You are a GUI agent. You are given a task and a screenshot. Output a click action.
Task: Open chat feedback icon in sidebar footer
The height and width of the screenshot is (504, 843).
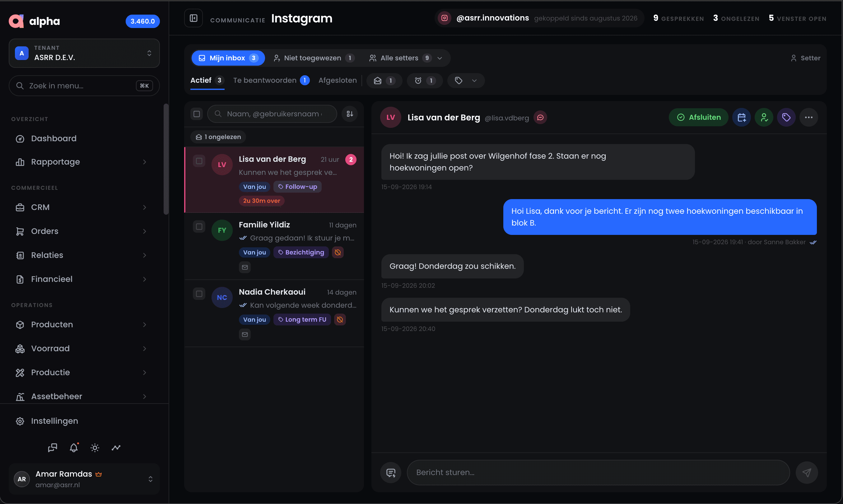[x=53, y=448]
